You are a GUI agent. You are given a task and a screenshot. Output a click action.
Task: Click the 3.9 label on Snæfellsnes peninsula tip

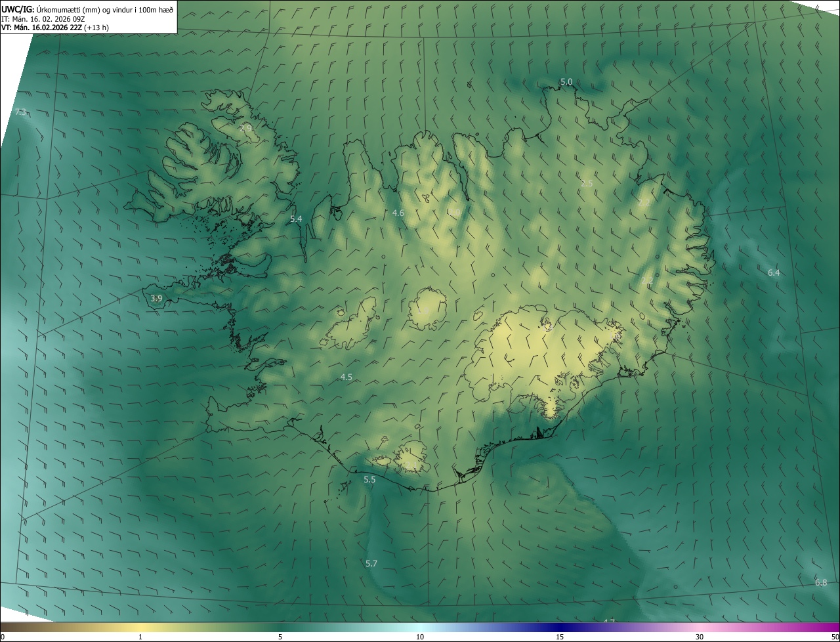(156, 298)
